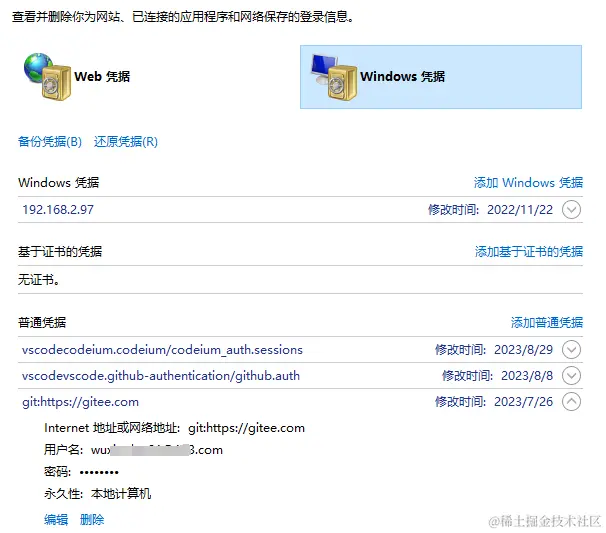Click the Internet 地址或网络地址 value
Screen dimensions: 606x533
pyautogui.click(x=247, y=428)
